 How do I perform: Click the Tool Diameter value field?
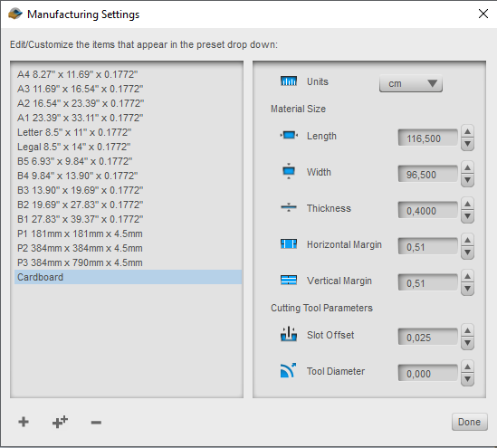[427, 373]
